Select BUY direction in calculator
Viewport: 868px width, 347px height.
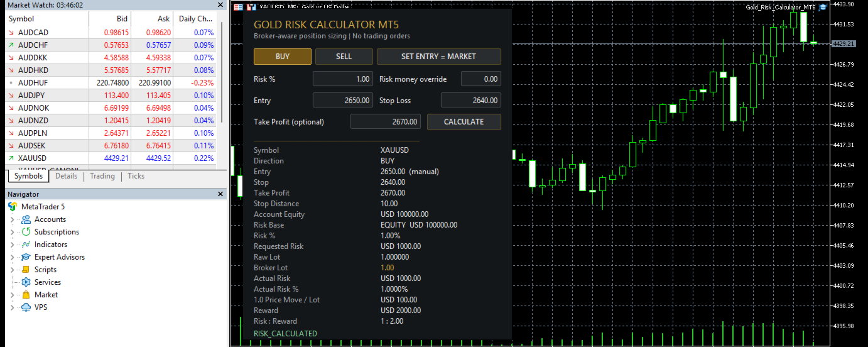click(283, 57)
